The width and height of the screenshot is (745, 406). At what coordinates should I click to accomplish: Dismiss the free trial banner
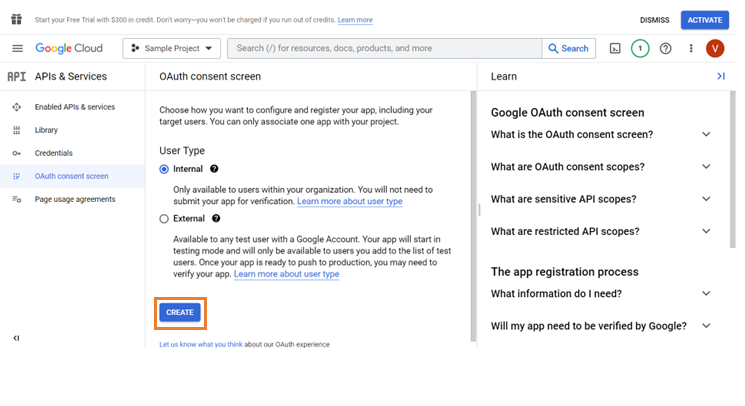click(x=655, y=20)
